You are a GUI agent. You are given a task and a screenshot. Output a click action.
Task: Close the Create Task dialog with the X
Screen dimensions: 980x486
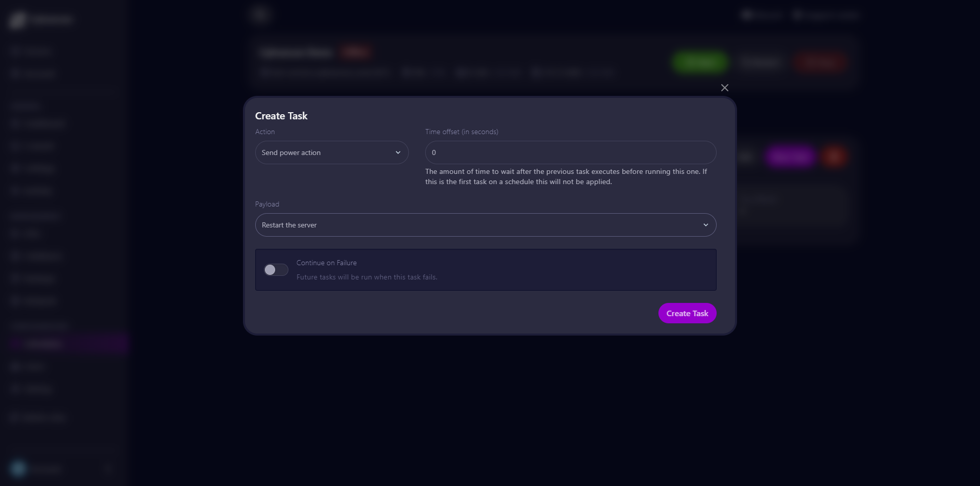[724, 88]
